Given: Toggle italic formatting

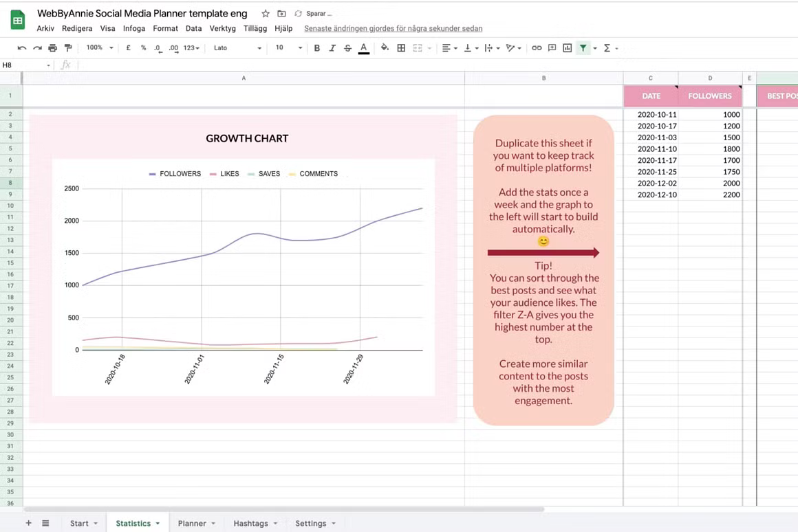Looking at the screenshot, I should 332,48.
